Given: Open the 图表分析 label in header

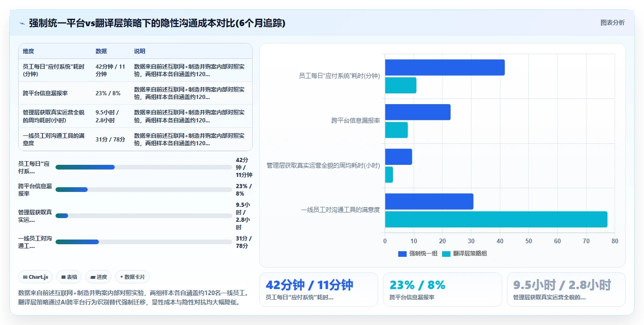Looking at the screenshot, I should [x=612, y=23].
